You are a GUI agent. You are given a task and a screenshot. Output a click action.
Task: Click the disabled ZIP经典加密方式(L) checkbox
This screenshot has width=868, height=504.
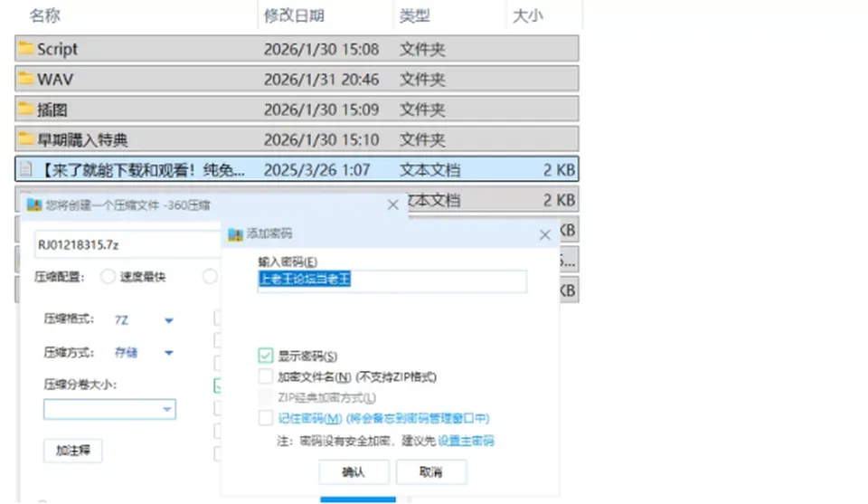[266, 397]
